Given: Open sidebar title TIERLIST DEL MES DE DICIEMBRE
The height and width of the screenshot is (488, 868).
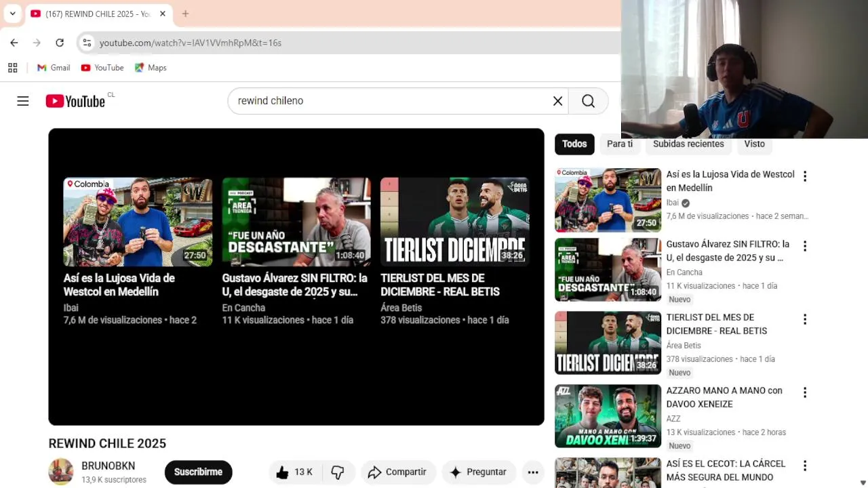Looking at the screenshot, I should click(717, 324).
